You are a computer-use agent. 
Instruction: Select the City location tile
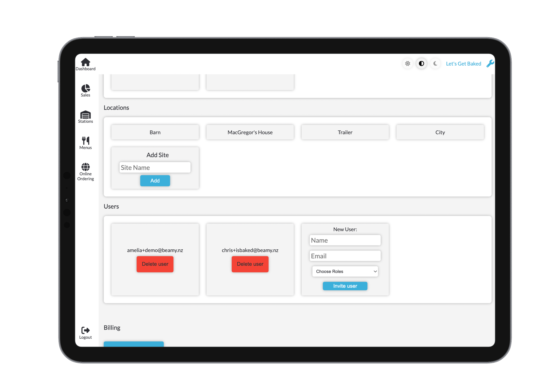tap(440, 132)
